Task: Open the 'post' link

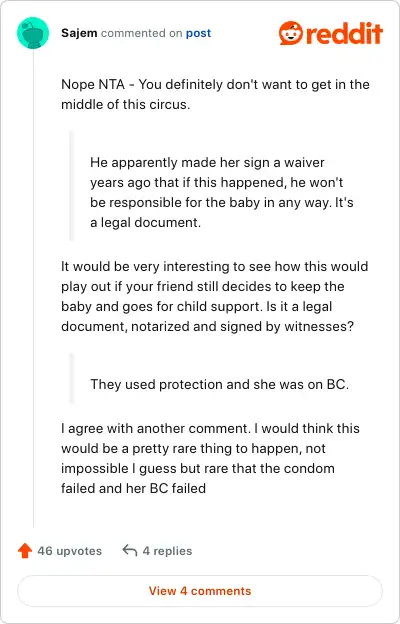Action: 198,33
